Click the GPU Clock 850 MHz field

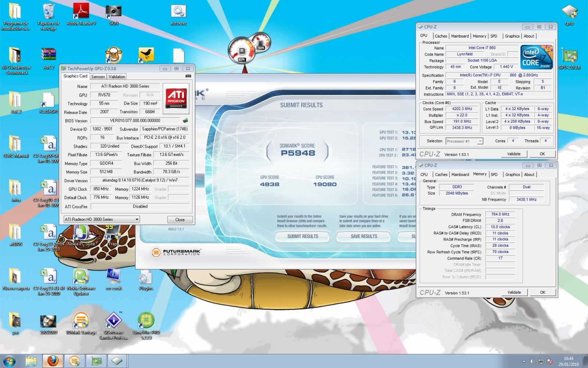coord(101,189)
